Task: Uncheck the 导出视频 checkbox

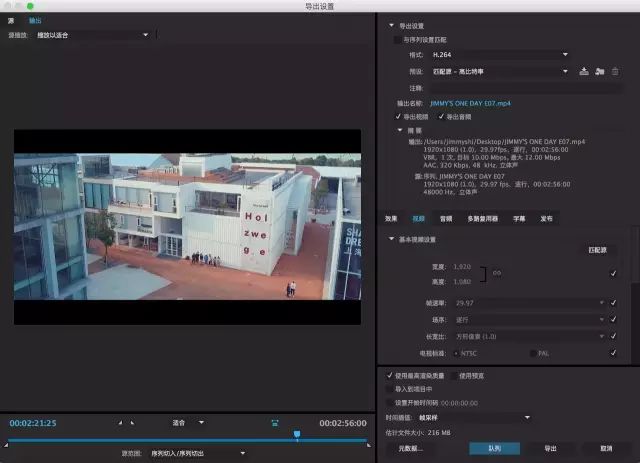Action: pos(398,117)
